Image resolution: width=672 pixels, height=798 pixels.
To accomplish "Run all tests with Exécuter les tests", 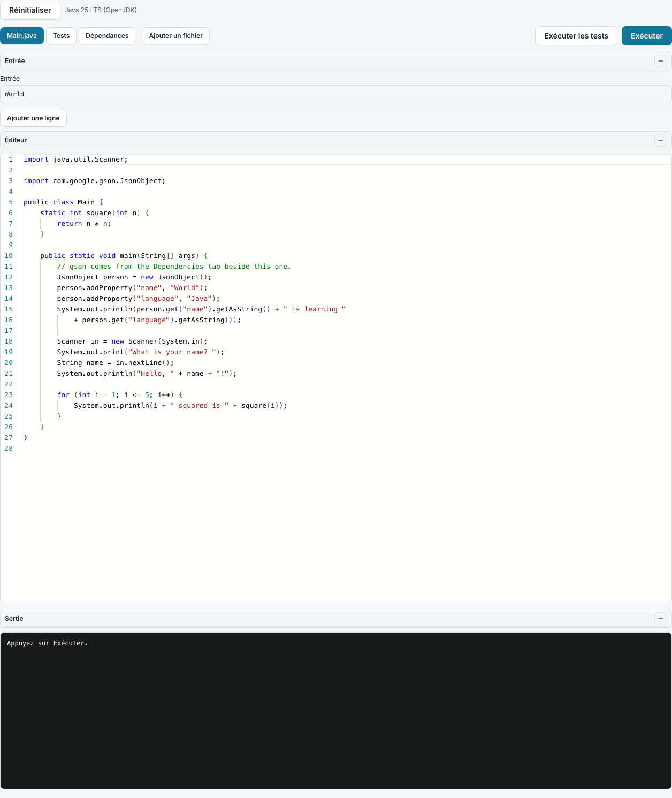I will click(576, 36).
